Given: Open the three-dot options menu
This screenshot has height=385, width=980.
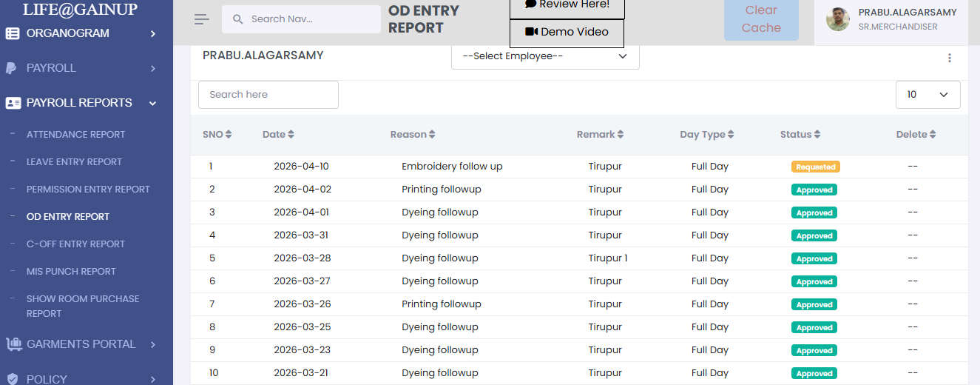Looking at the screenshot, I should (x=950, y=58).
